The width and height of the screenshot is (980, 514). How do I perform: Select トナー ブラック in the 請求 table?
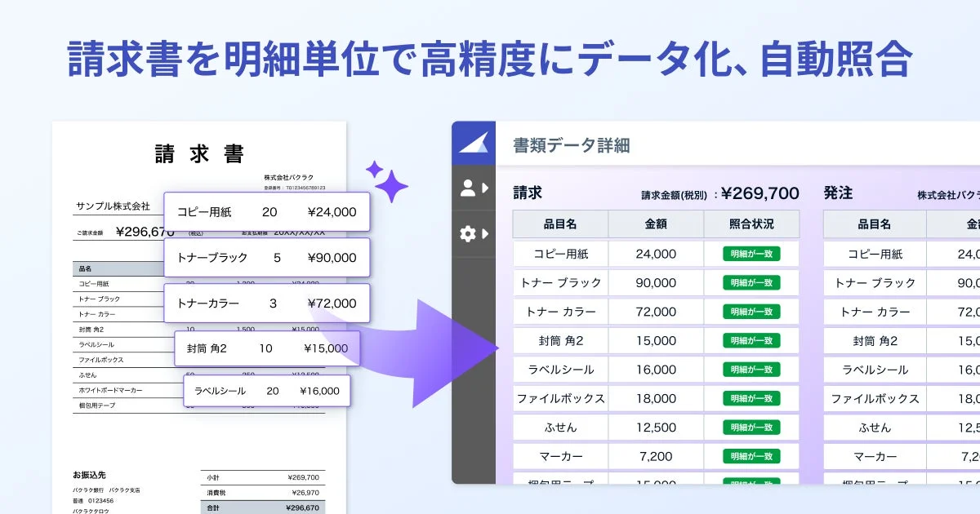click(x=560, y=282)
